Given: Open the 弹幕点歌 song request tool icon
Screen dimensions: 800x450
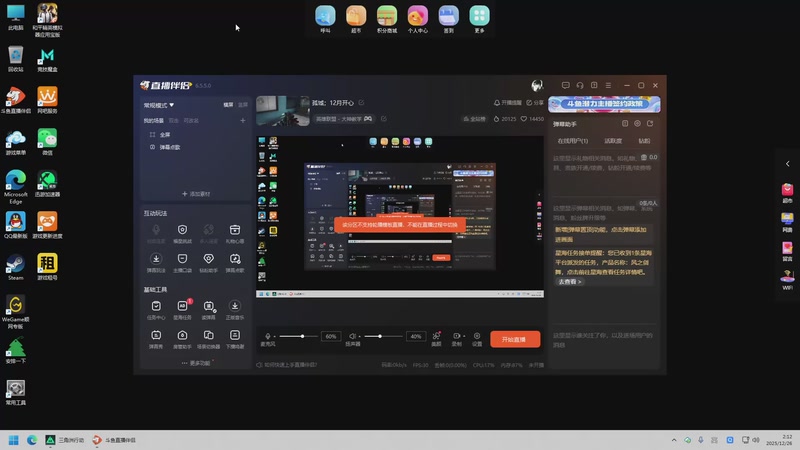Looking at the screenshot, I should 235,263.
